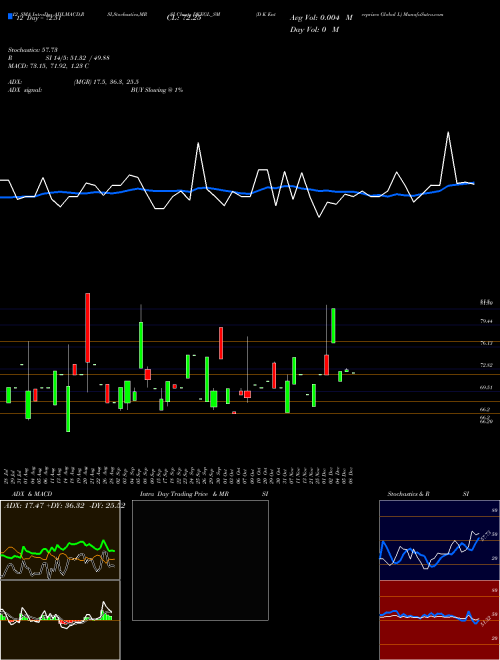This screenshot has height=660, width=500.
Task: Click the 'ADX & MACD' panel title
Action: (x=32, y=494)
